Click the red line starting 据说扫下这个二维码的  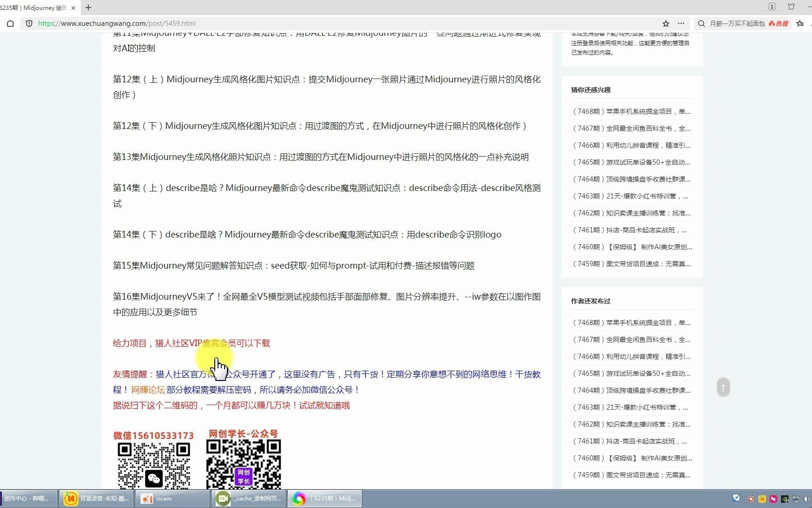click(x=231, y=405)
